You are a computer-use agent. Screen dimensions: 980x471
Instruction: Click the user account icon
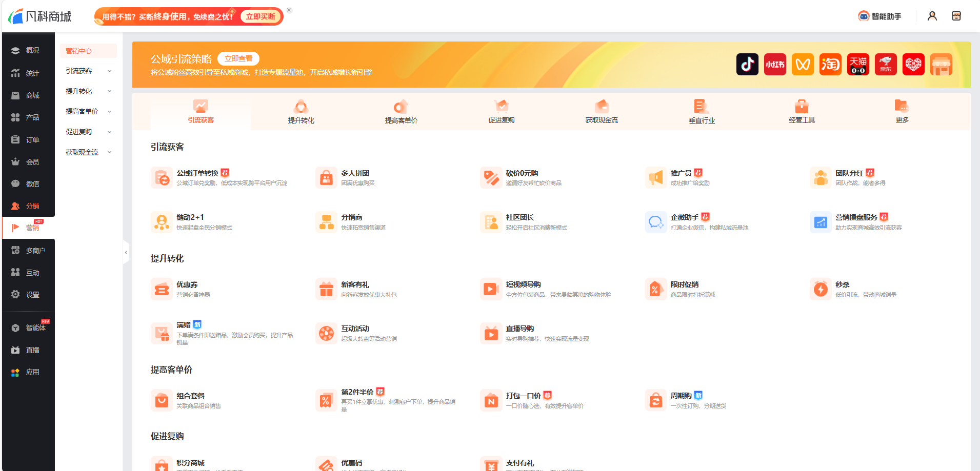932,16
